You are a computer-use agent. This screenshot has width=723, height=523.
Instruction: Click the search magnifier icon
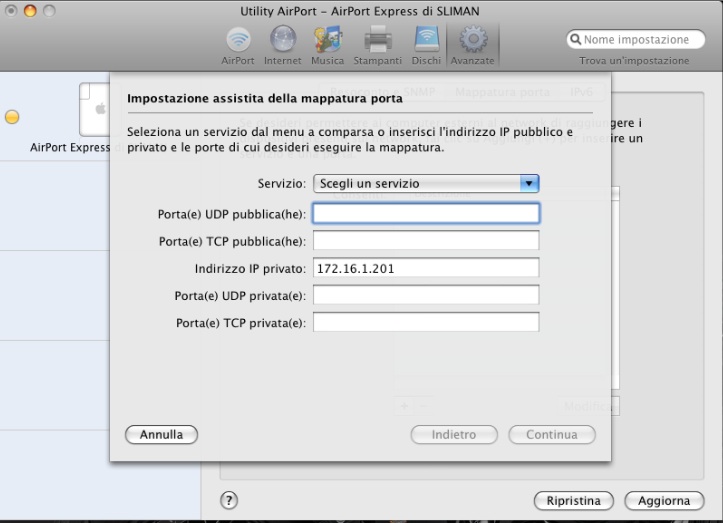pos(575,39)
